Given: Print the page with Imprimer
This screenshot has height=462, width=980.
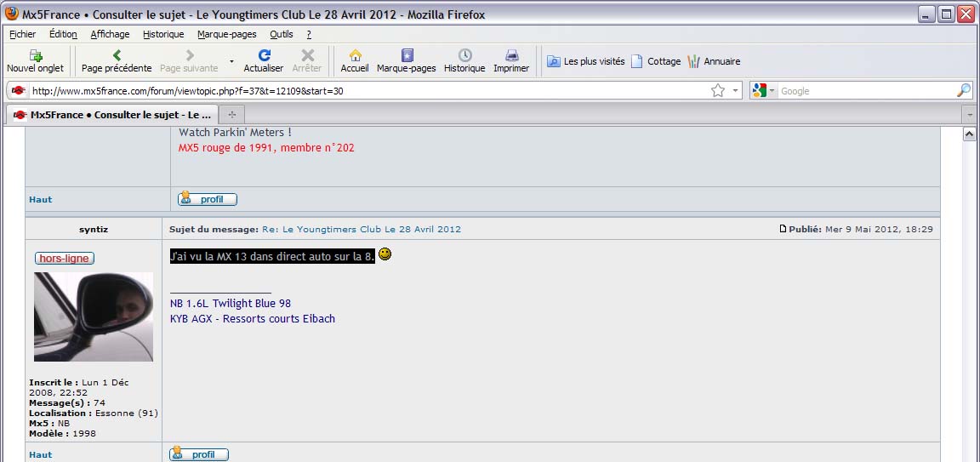Looking at the screenshot, I should click(x=511, y=61).
